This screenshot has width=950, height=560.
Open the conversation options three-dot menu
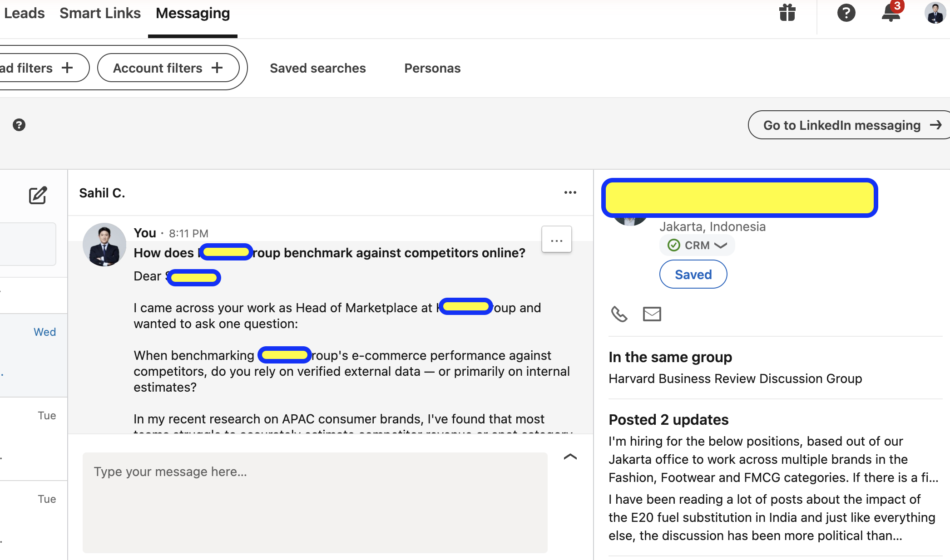pyautogui.click(x=570, y=193)
